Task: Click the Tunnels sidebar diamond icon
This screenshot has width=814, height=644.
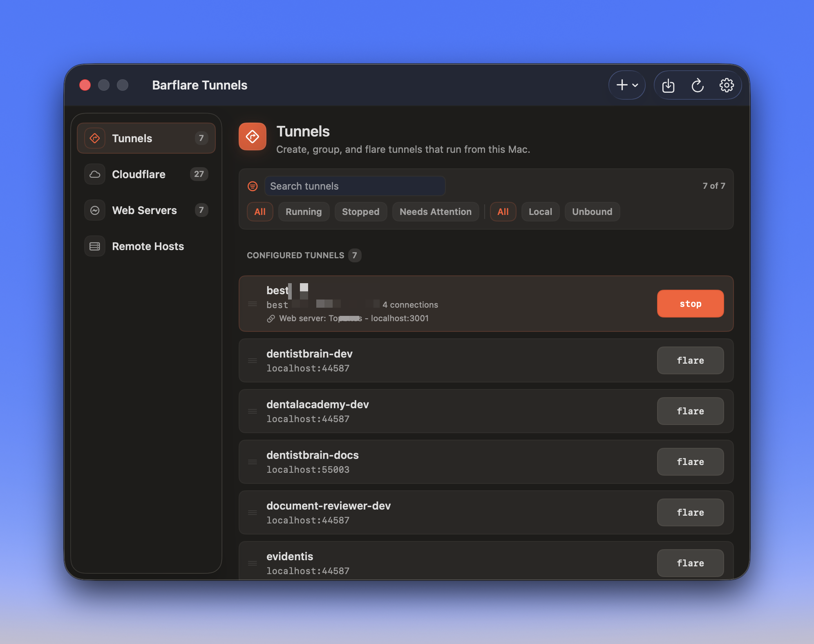Action: tap(95, 138)
